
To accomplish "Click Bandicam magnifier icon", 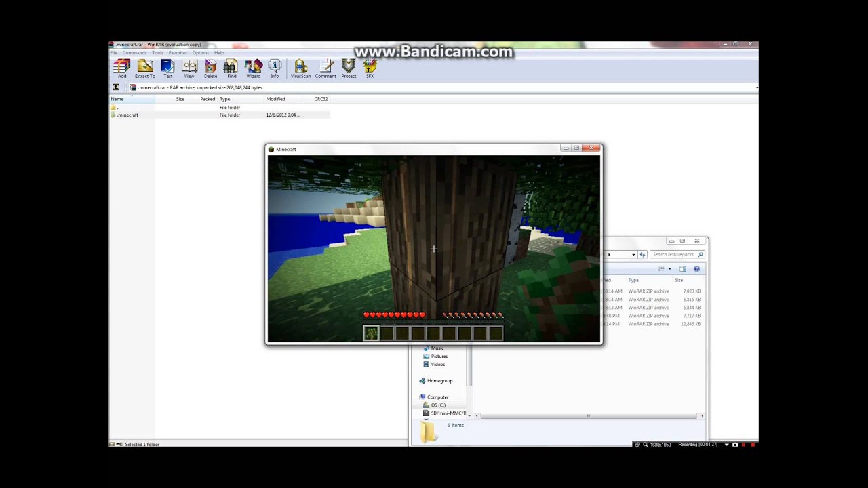I will pos(646,445).
